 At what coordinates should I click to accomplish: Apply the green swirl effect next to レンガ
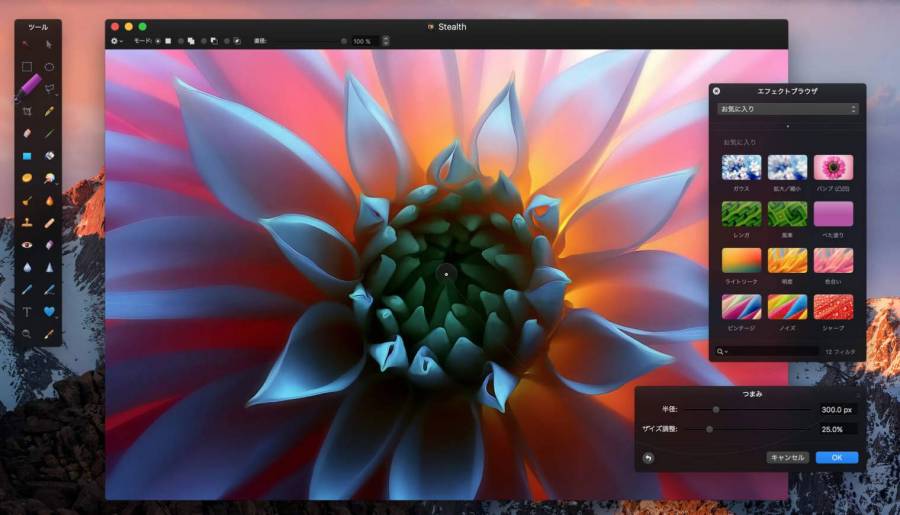tap(788, 214)
